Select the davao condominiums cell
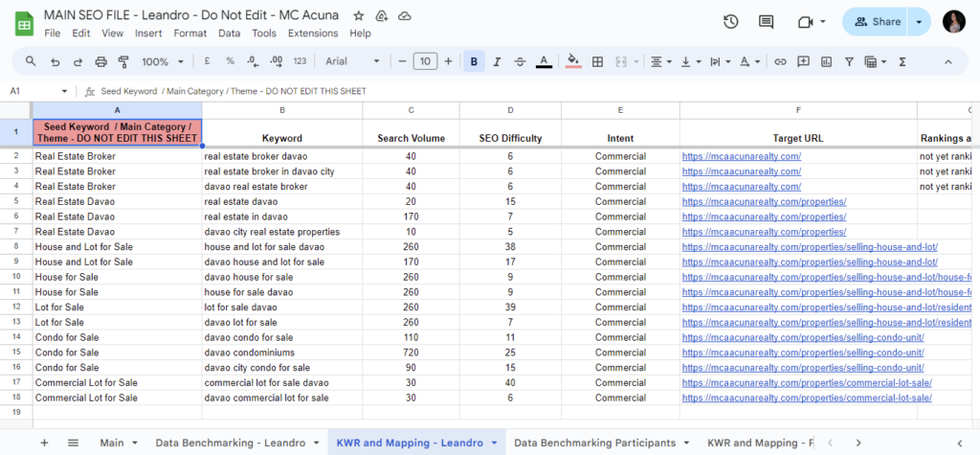Image resolution: width=980 pixels, height=455 pixels. pos(282,353)
